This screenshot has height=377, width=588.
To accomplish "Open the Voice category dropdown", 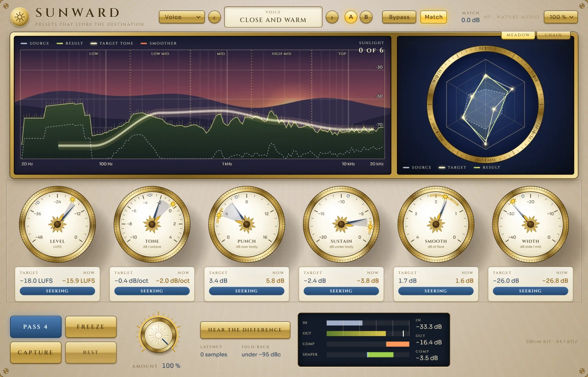I will [182, 17].
